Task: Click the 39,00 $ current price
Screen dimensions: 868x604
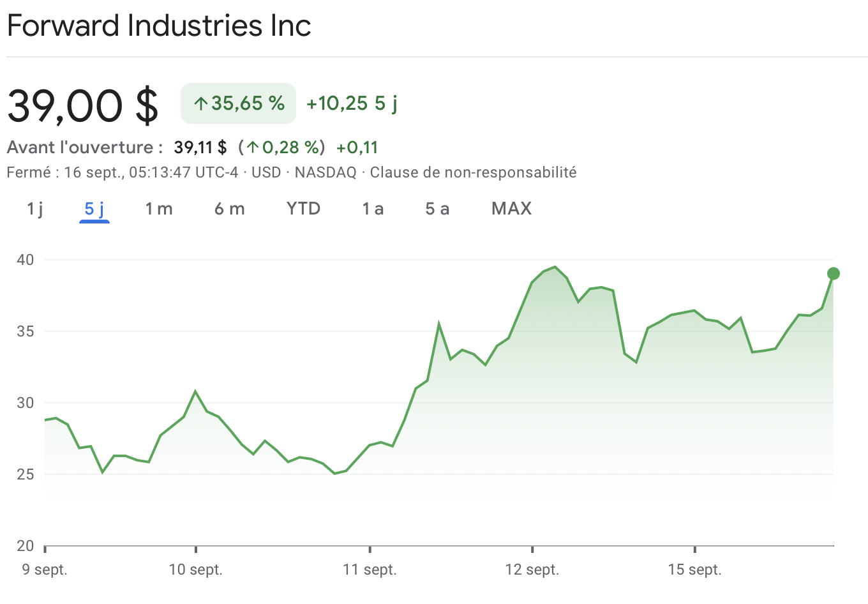Action: pos(82,105)
